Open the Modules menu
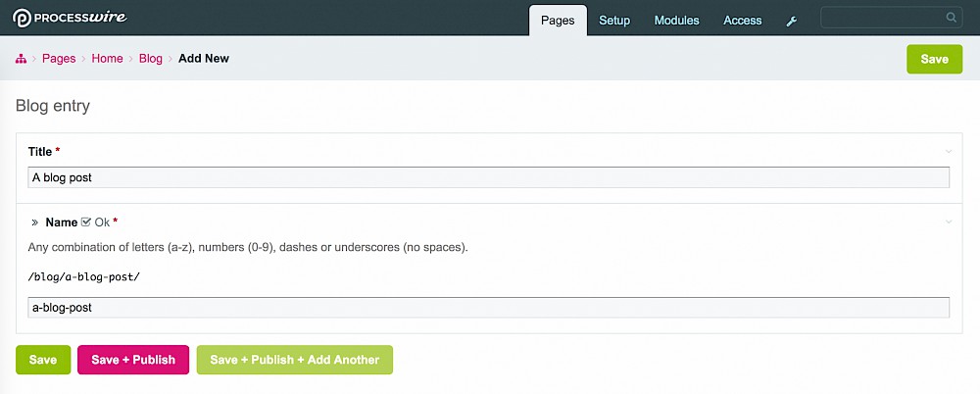The image size is (980, 394). coord(676,21)
